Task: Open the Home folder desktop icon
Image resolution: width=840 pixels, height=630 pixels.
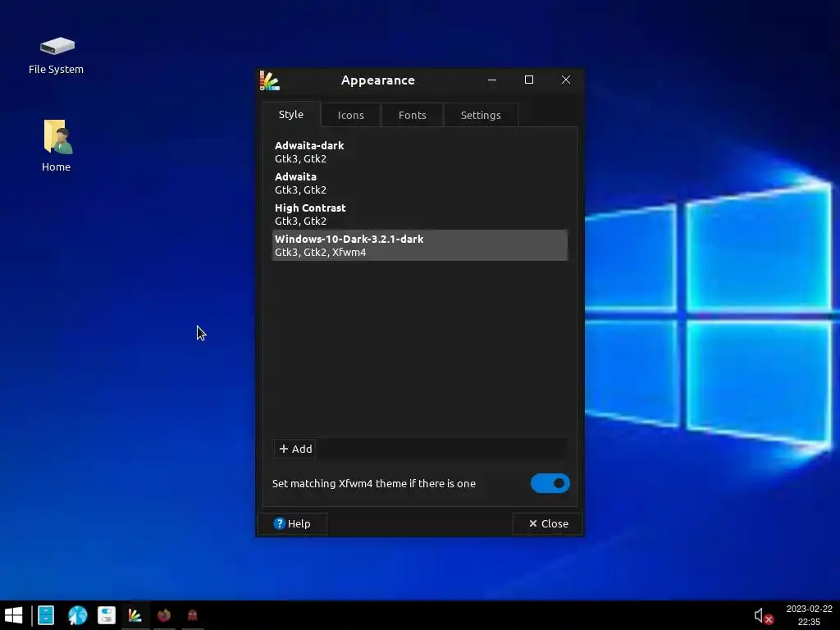Action: pyautogui.click(x=57, y=145)
